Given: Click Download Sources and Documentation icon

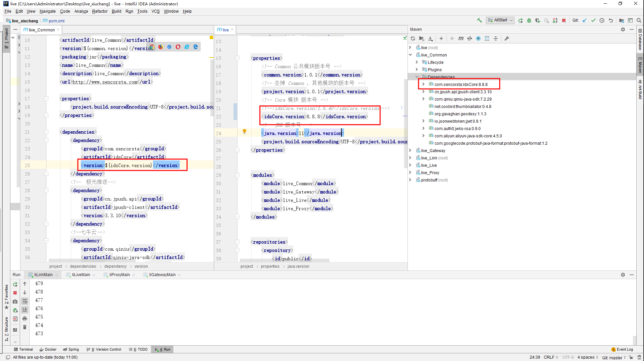Looking at the screenshot, I should pos(430,38).
